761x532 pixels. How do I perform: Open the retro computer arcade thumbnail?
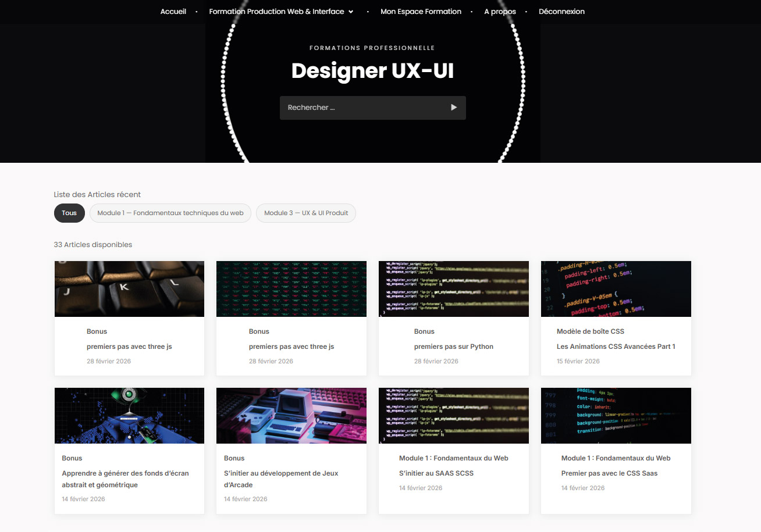pyautogui.click(x=291, y=416)
